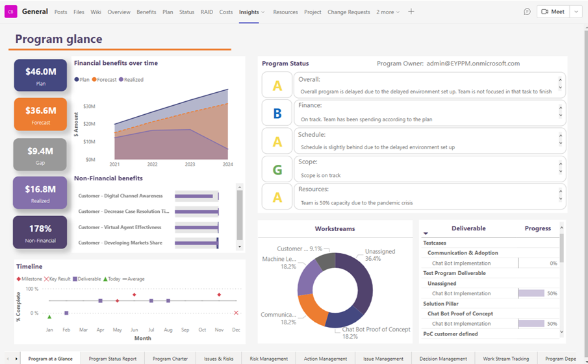Click the Finance status B indicator

pyautogui.click(x=277, y=113)
